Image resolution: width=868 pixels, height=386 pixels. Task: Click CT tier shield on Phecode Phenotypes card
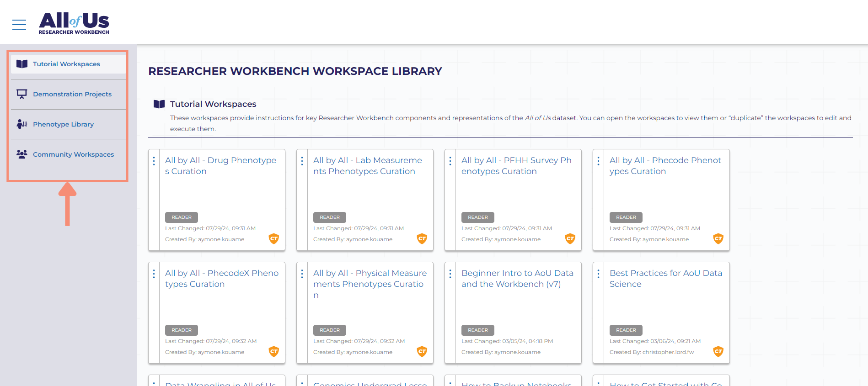(x=718, y=238)
